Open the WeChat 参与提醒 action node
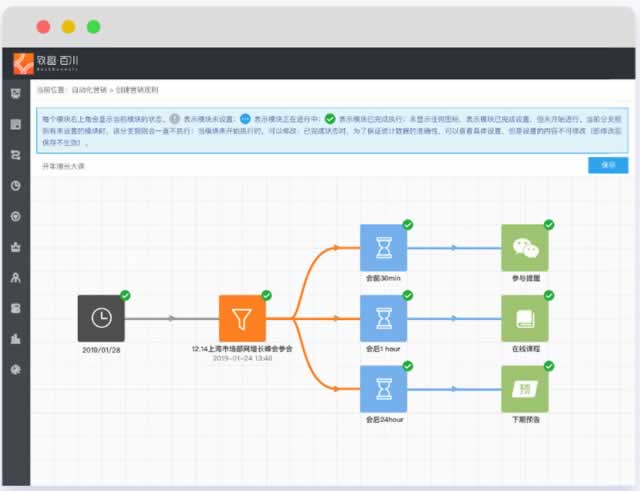The height and width of the screenshot is (491, 640). coord(525,247)
